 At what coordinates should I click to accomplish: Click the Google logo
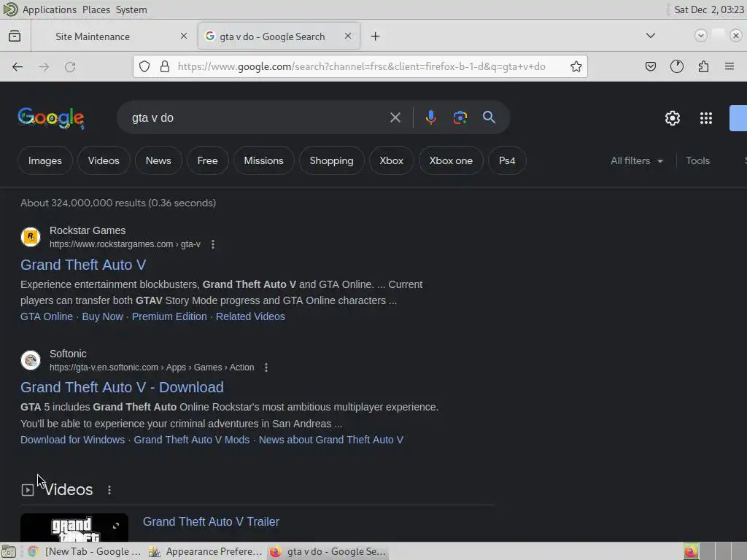click(x=51, y=117)
